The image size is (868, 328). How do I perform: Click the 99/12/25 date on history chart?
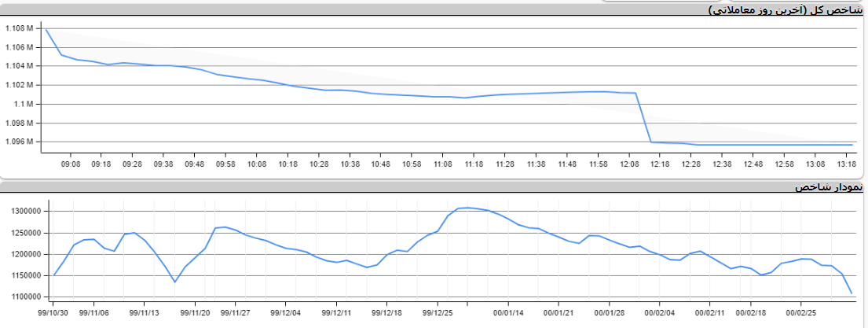coord(438,311)
